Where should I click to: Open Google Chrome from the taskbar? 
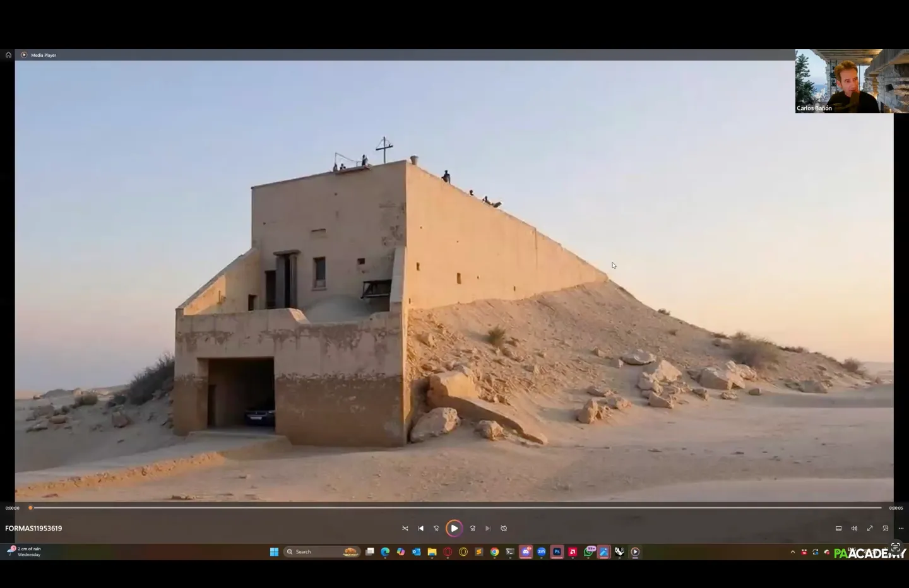(x=494, y=552)
